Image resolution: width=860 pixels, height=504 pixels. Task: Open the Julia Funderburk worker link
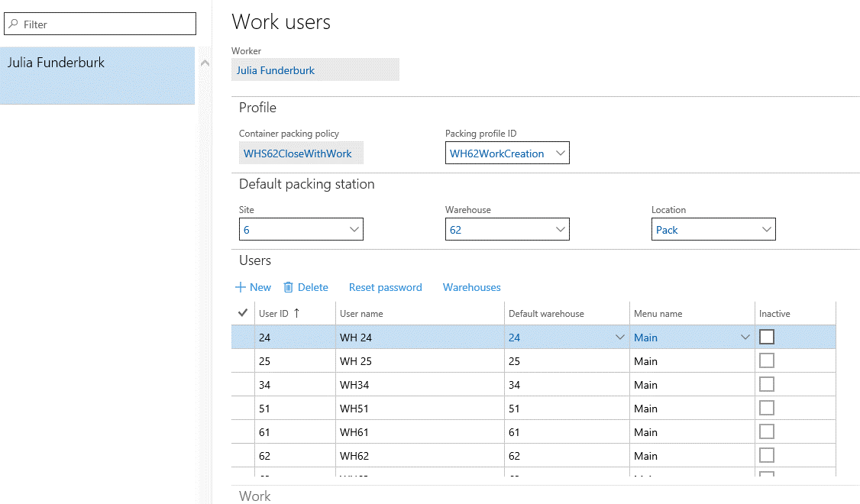[276, 70]
